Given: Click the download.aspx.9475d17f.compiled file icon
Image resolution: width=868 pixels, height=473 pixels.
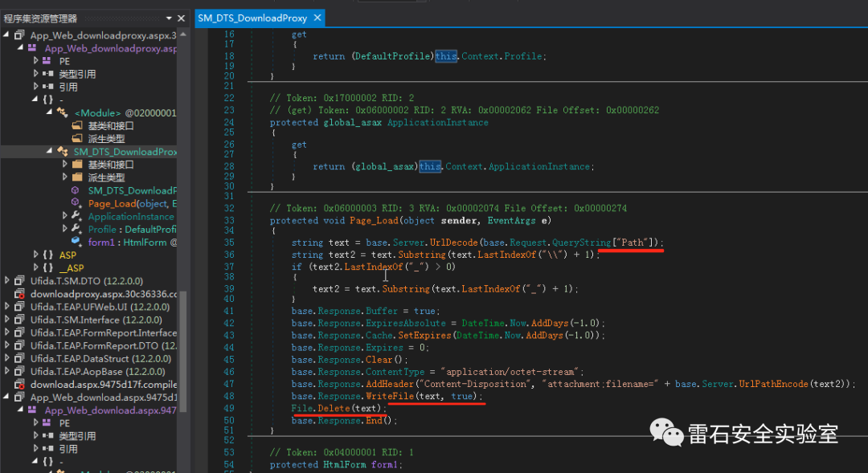Looking at the screenshot, I should [19, 385].
